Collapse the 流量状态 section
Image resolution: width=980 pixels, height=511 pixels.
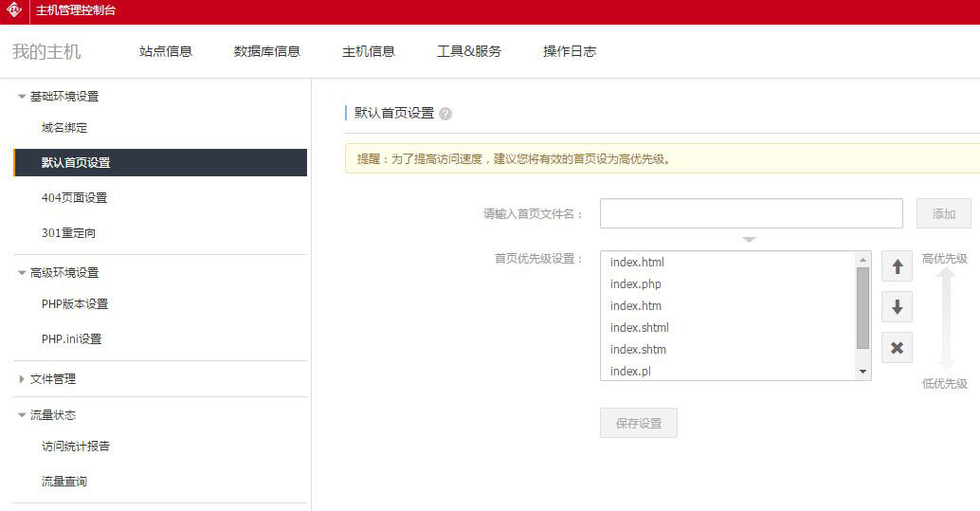click(x=22, y=415)
